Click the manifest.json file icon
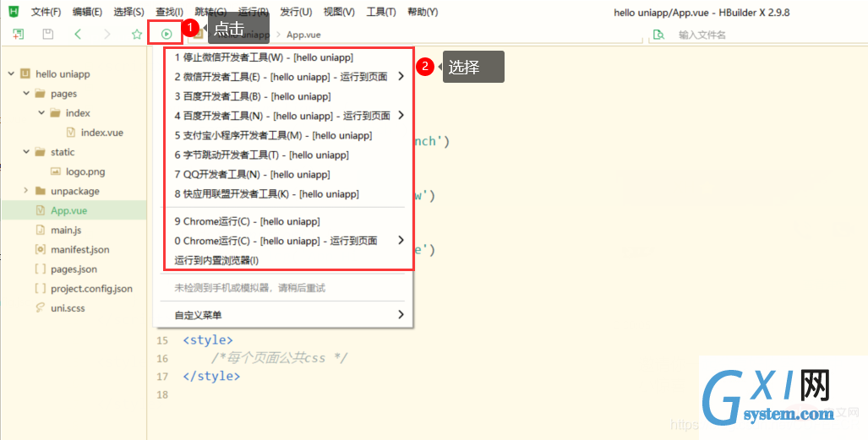868x440 pixels. [40, 249]
